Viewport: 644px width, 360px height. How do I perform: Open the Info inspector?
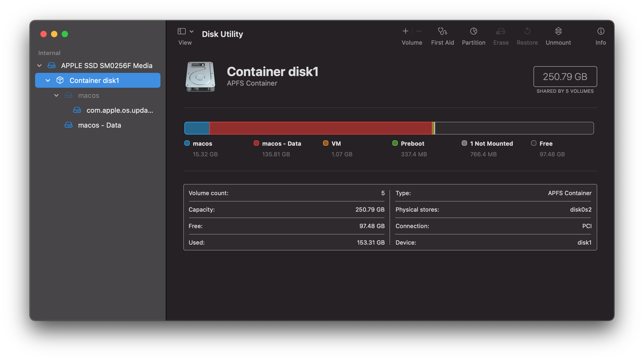point(601,31)
